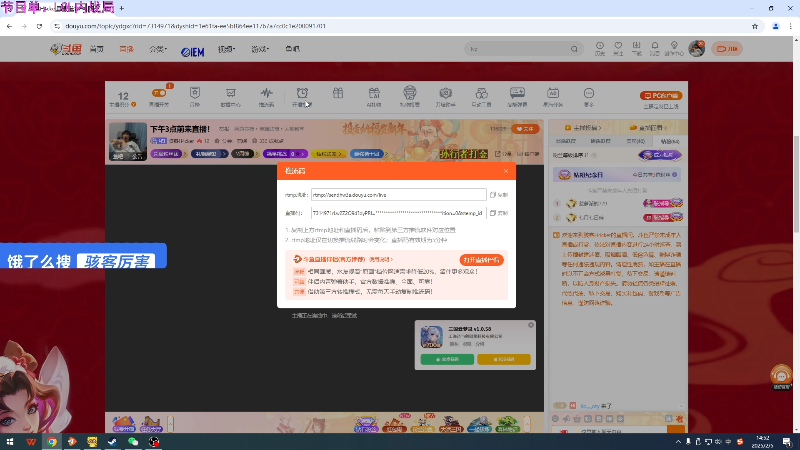Go to Douyu home logo
The image size is (800, 450).
[x=66, y=49]
